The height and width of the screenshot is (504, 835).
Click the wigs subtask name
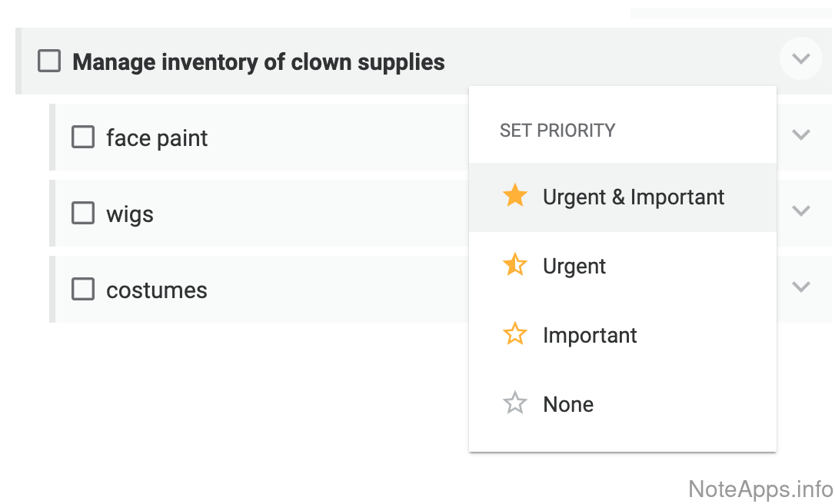tap(130, 214)
